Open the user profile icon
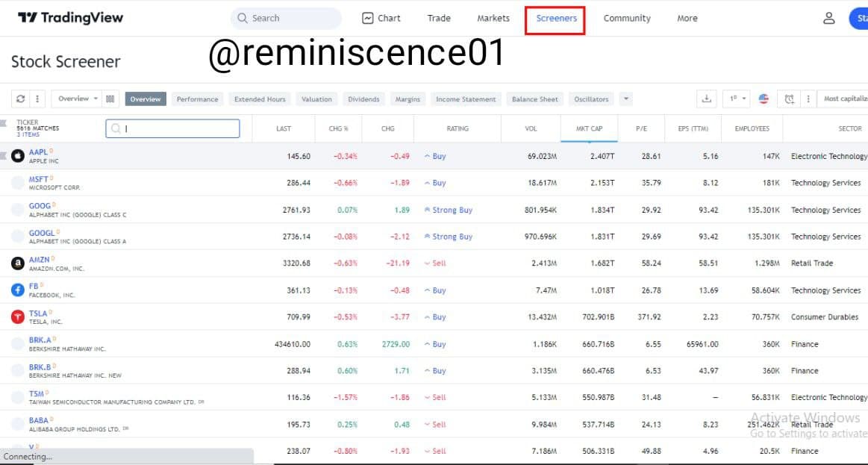868x465 pixels. [x=828, y=18]
